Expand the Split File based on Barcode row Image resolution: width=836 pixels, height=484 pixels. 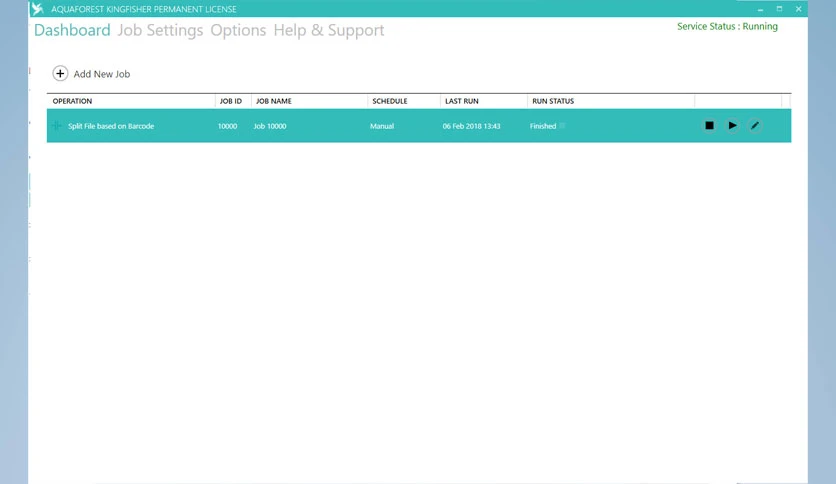point(57,126)
